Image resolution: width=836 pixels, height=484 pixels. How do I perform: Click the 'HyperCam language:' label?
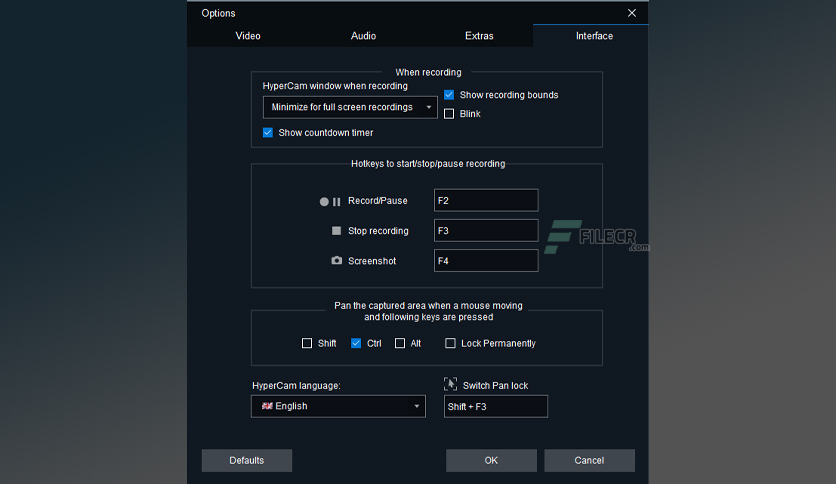pyautogui.click(x=296, y=385)
